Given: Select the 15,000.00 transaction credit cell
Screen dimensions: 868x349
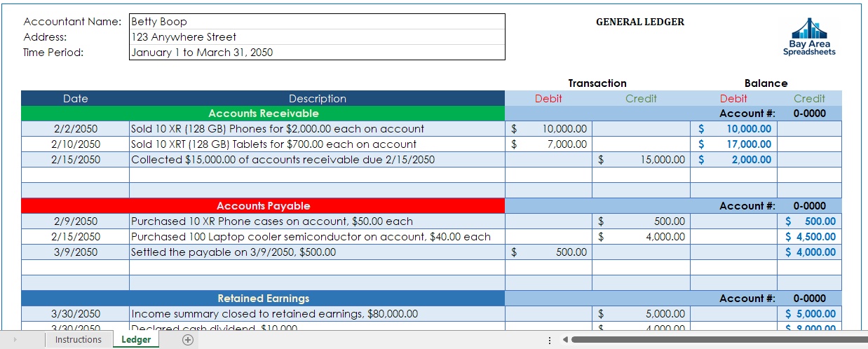Looking at the screenshot, I should coord(641,160).
